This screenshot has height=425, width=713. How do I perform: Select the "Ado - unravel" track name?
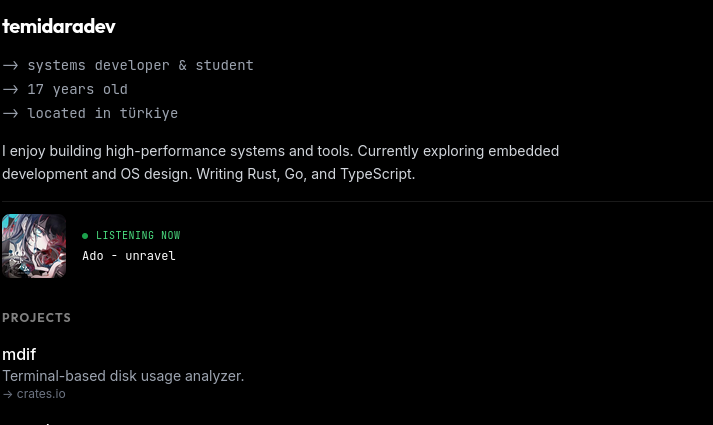(x=129, y=256)
